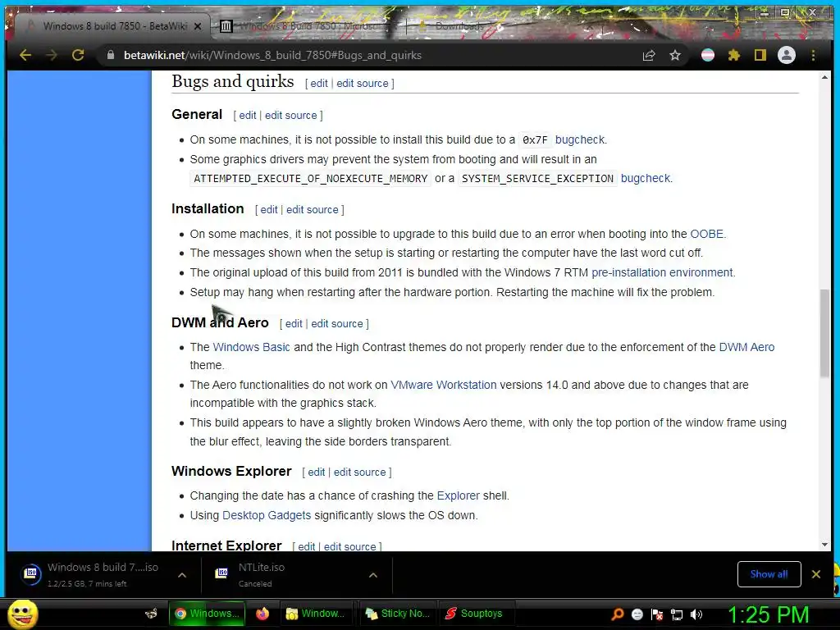The height and width of the screenshot is (630, 840).
Task: Close the Windows 8 build 7850 BetaWiki tab
Action: pyautogui.click(x=198, y=26)
